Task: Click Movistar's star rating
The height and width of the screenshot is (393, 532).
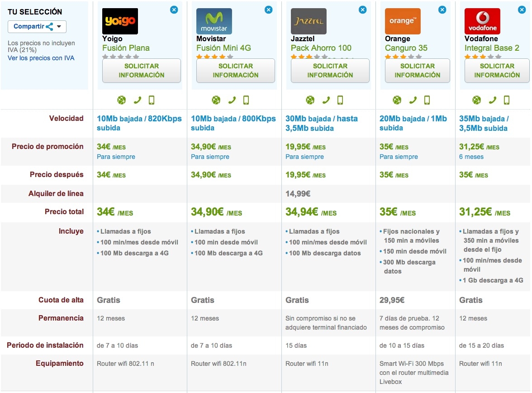Action: coord(215,57)
